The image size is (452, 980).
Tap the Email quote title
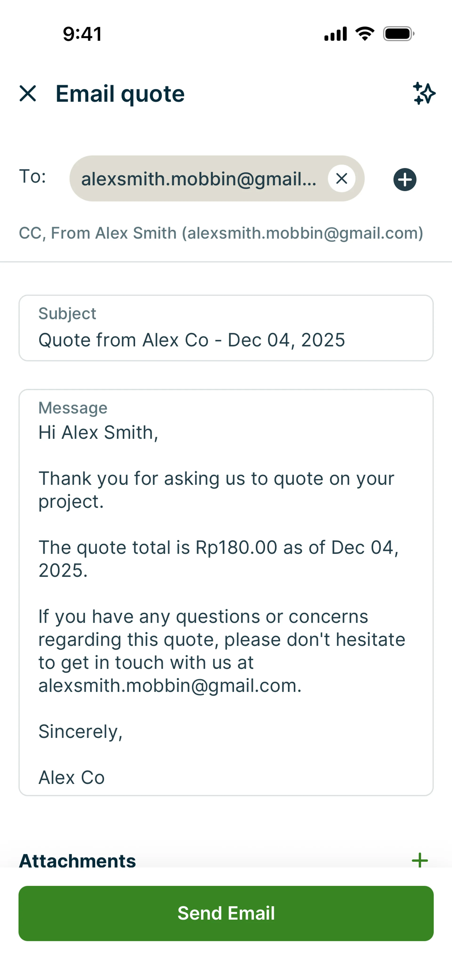pyautogui.click(x=120, y=93)
